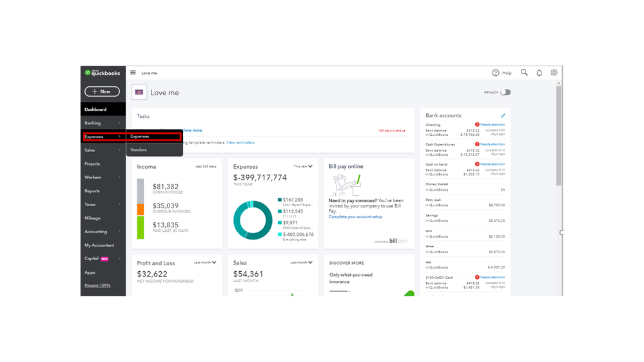Expand the Taxes sidebar menu
Image resolution: width=644 pixels, height=362 pixels.
coord(103,204)
